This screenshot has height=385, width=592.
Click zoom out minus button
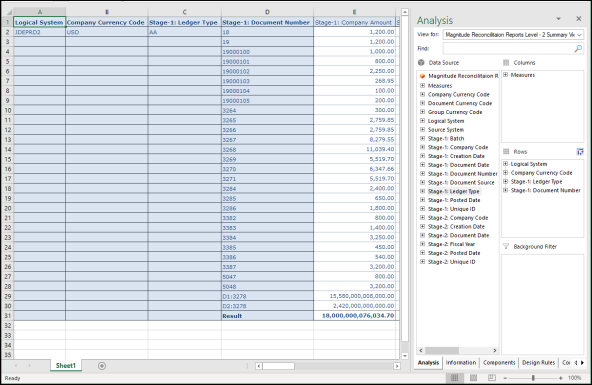coord(505,378)
